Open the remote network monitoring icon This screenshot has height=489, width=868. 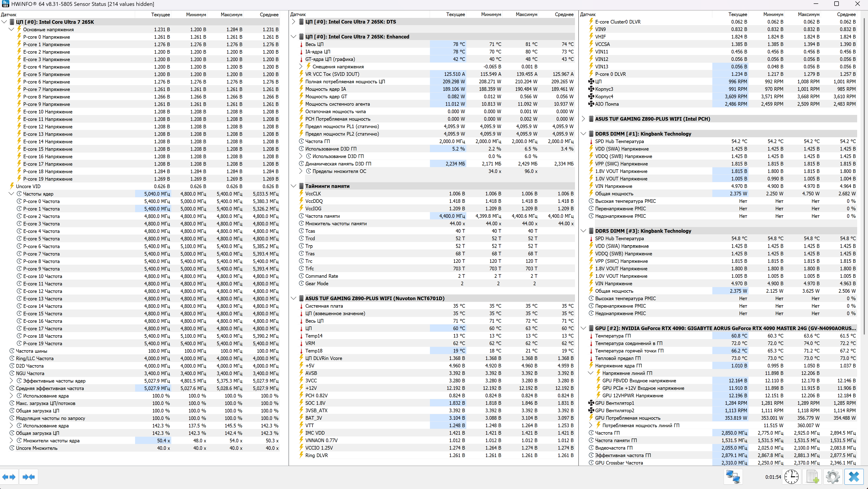pos(733,477)
